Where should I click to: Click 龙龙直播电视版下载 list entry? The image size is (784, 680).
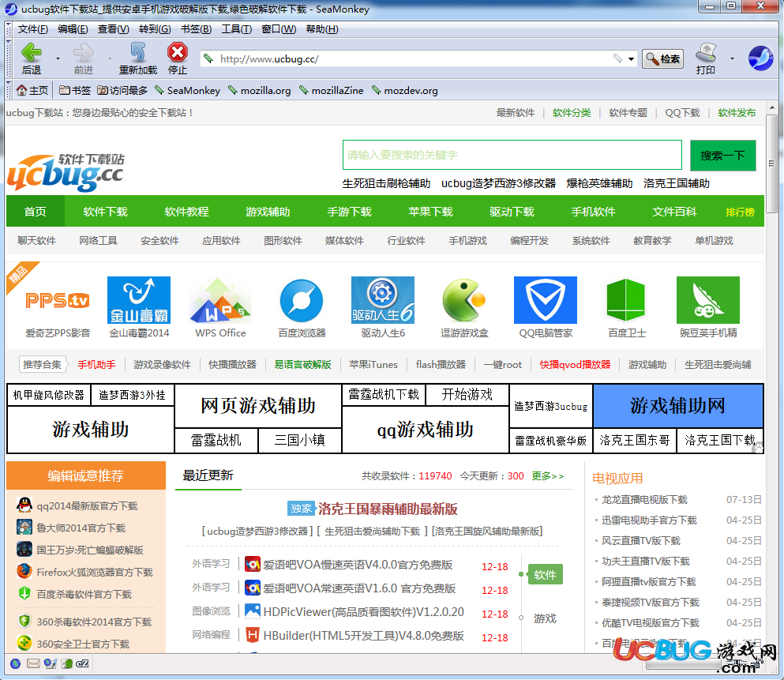coord(644,499)
